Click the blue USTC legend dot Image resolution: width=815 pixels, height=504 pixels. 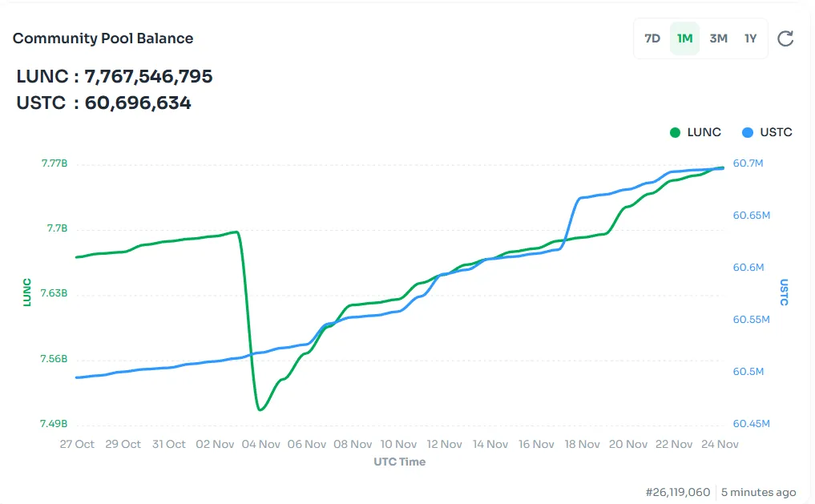click(x=748, y=132)
